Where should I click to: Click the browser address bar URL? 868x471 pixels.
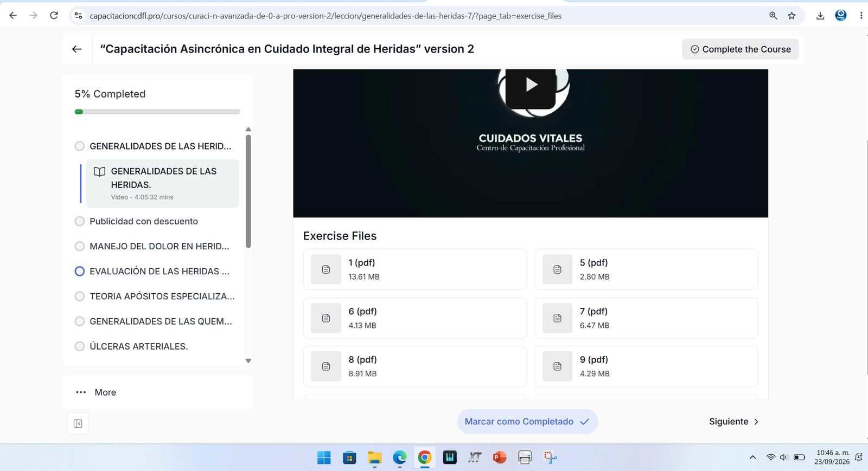click(x=325, y=16)
